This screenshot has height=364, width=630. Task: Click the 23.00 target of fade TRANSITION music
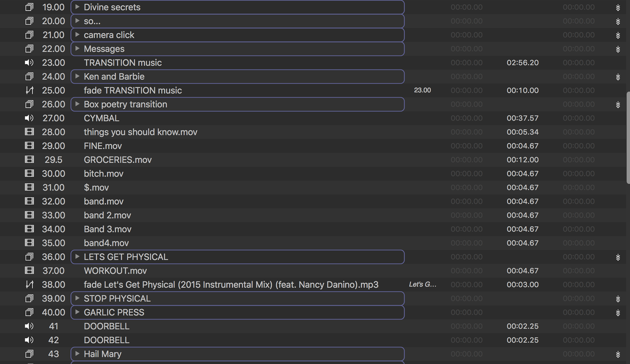tap(422, 90)
